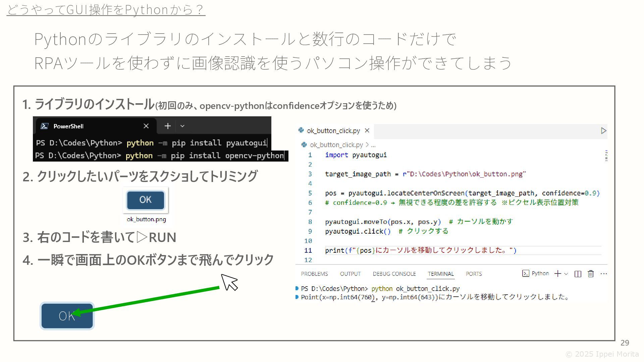Expand the breadcrumb ellipsis after ok_button_click.py
The height and width of the screenshot is (362, 644).
373,145
